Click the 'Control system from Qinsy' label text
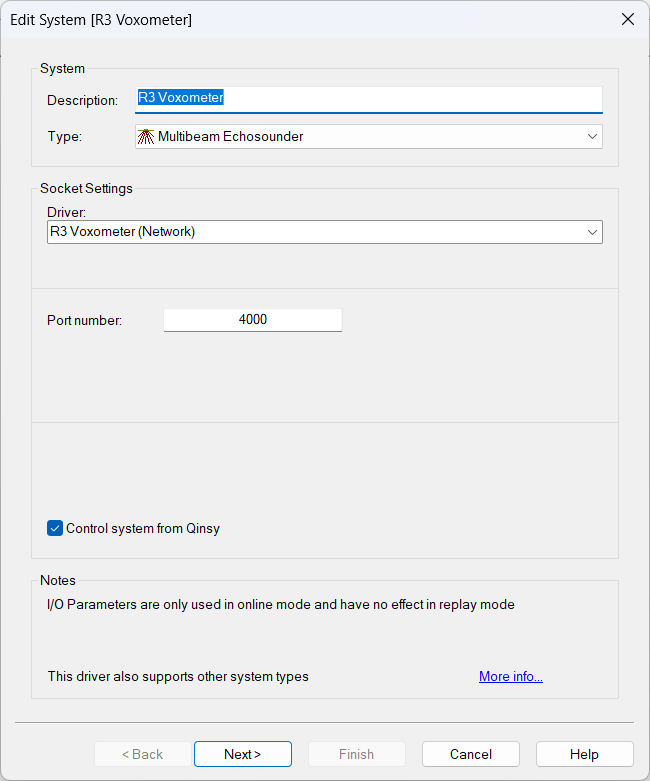The image size is (650, 781). pos(143,528)
